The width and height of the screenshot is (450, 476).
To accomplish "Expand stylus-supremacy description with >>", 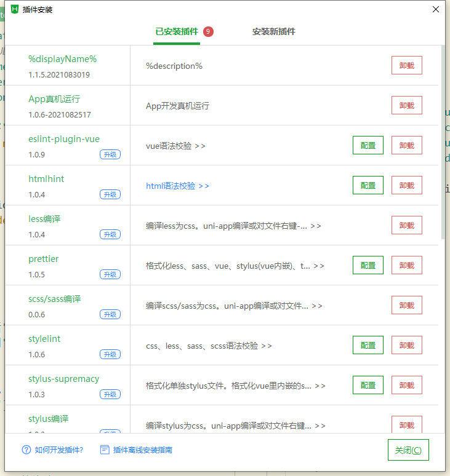I will coord(320,386).
